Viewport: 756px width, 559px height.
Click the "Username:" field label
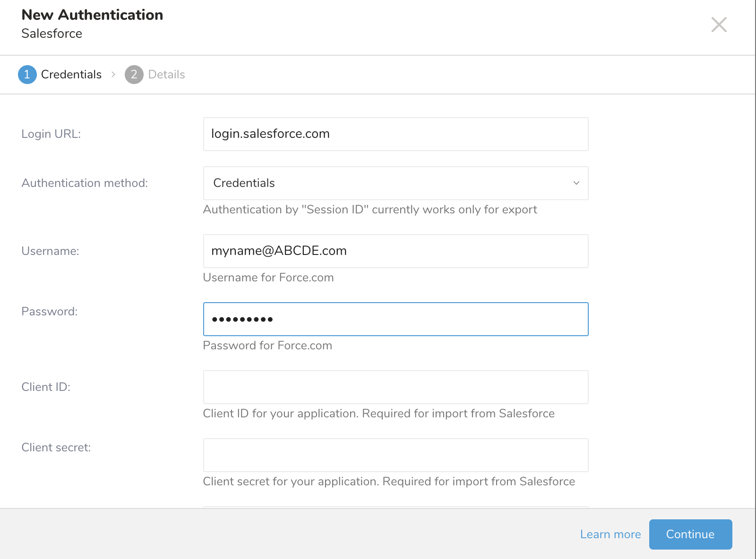click(x=50, y=251)
